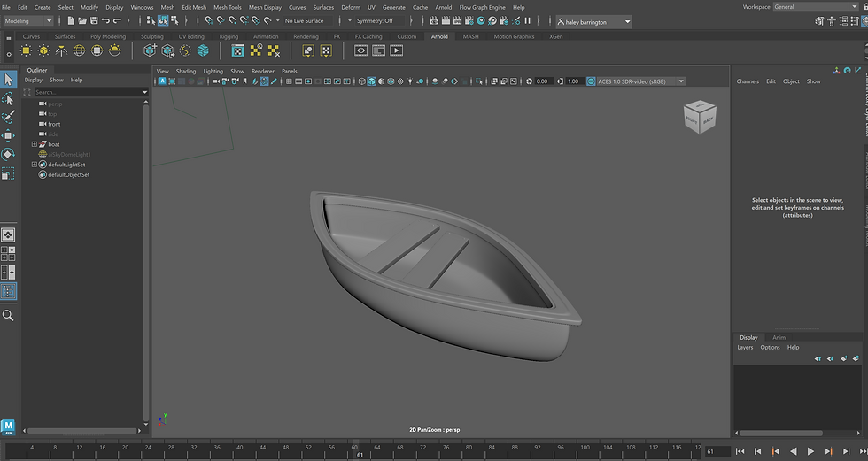Viewport: 868px width, 461px height.
Task: Switch to the Rigging shelf tab
Action: (229, 36)
